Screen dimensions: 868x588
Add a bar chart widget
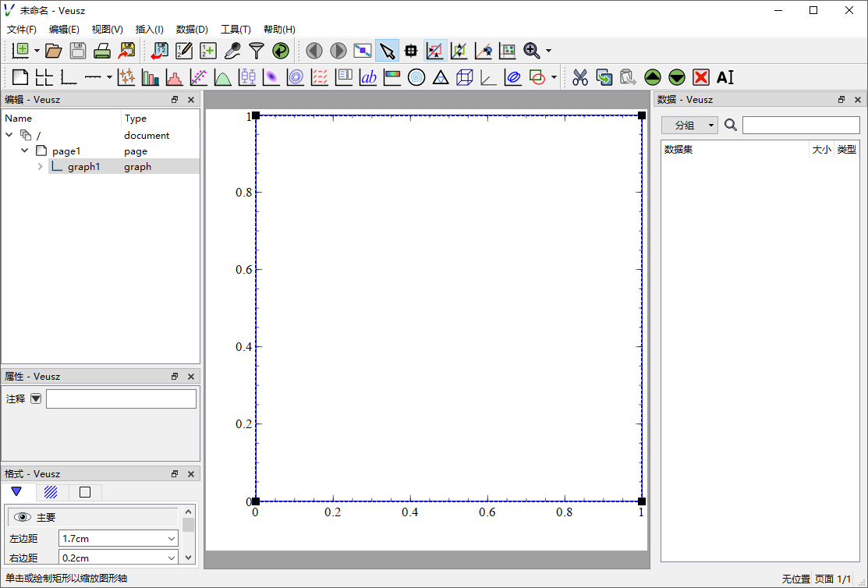[x=151, y=77]
